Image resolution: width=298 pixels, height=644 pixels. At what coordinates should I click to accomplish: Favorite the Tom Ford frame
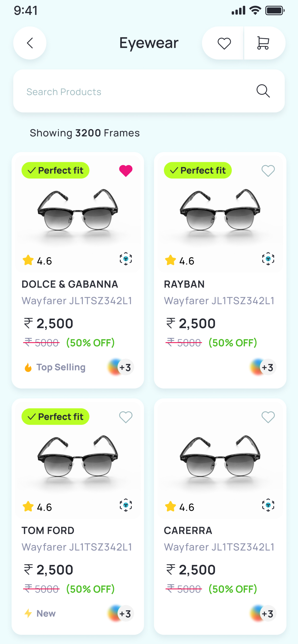[126, 417]
